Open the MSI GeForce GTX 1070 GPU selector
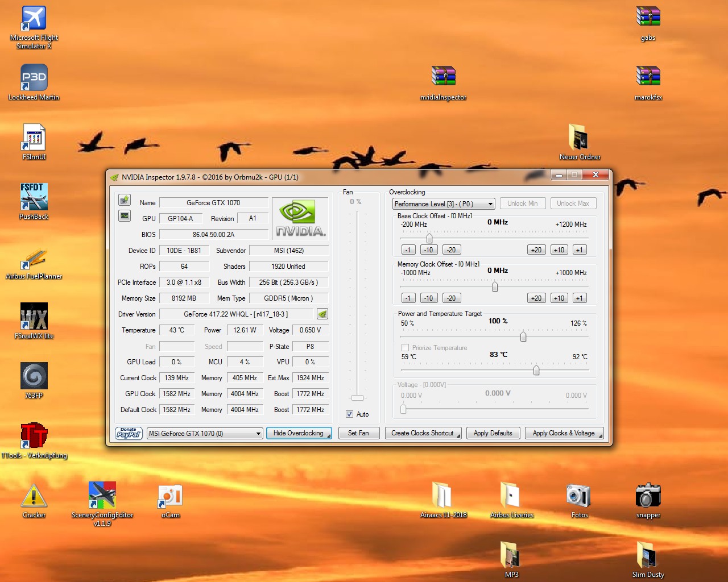Screen dimensions: 728x582 (205, 433)
